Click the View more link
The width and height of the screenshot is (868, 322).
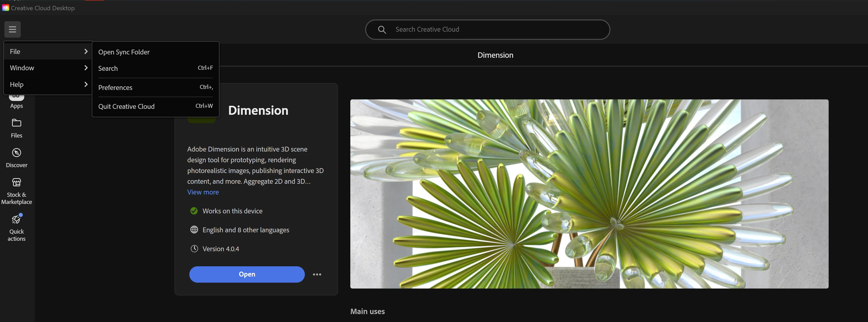(x=203, y=192)
